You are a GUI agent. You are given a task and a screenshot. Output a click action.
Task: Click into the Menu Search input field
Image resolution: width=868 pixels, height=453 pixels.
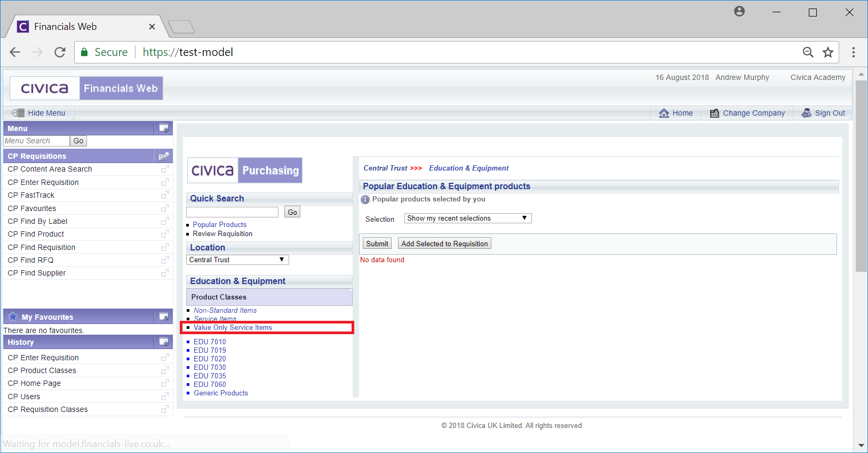pyautogui.click(x=36, y=141)
